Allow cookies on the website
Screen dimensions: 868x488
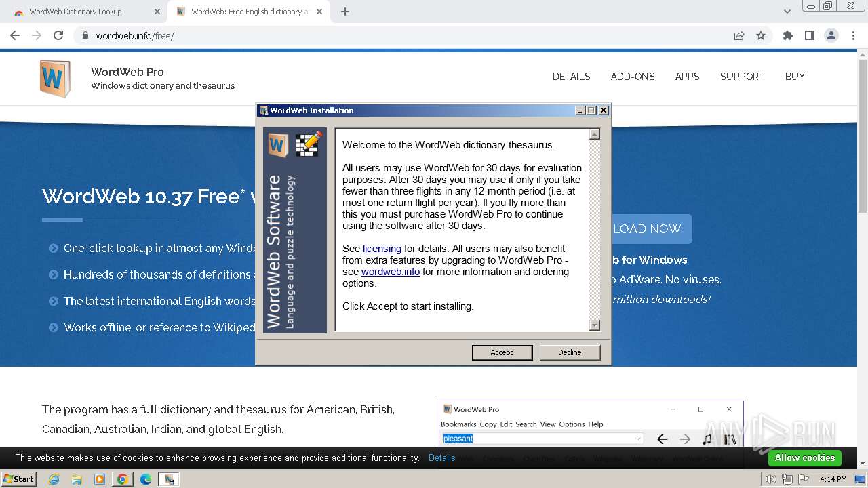click(x=805, y=458)
